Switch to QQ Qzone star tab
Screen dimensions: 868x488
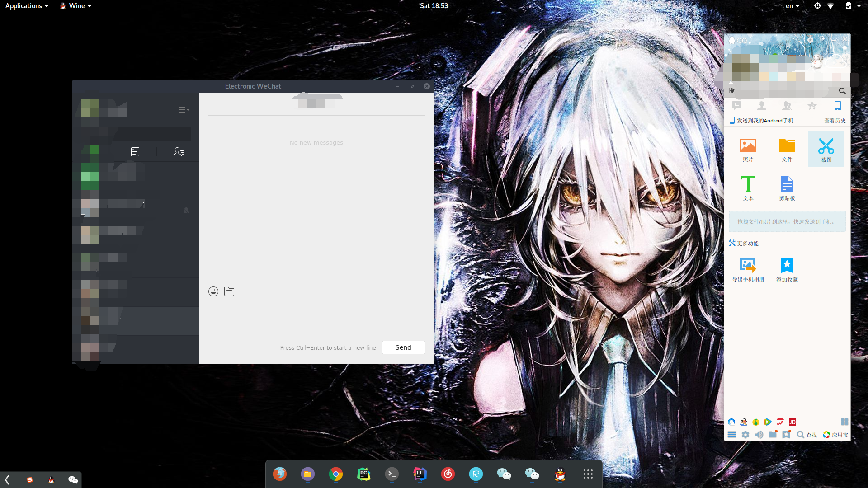[x=812, y=106]
